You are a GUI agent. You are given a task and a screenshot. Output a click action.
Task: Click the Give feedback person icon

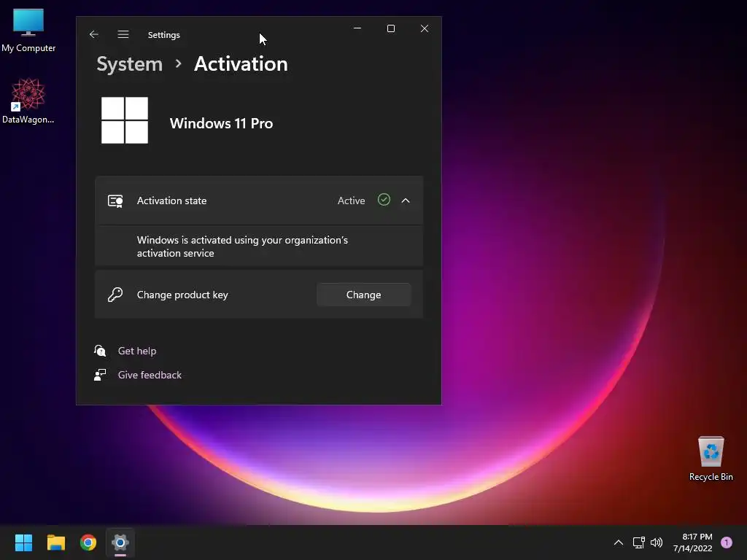[x=100, y=376]
